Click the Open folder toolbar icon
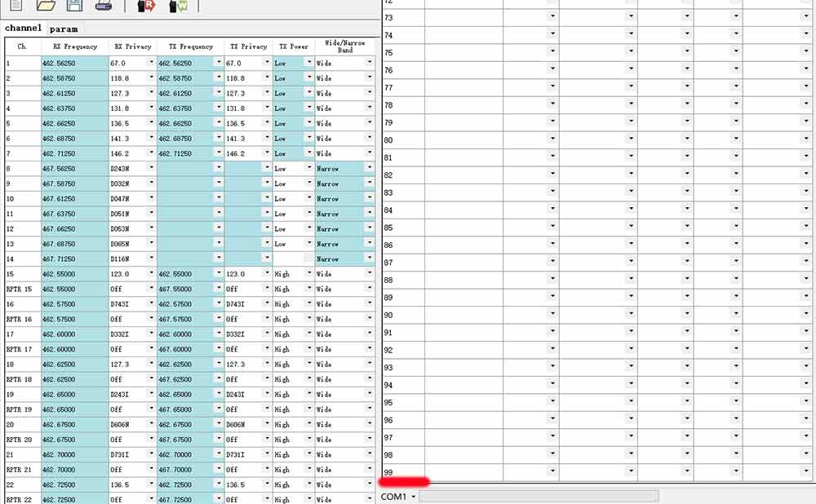The height and width of the screenshot is (504, 816). (x=46, y=5)
